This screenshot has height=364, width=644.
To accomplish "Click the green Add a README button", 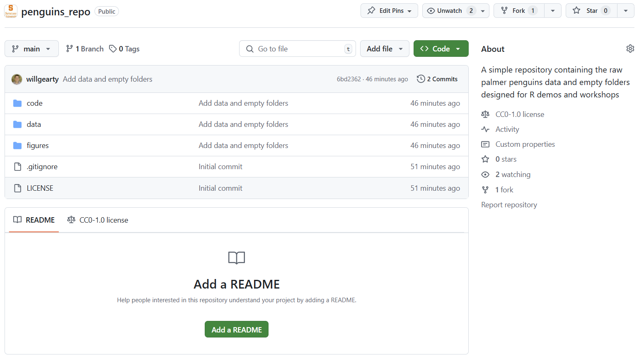I will (237, 330).
